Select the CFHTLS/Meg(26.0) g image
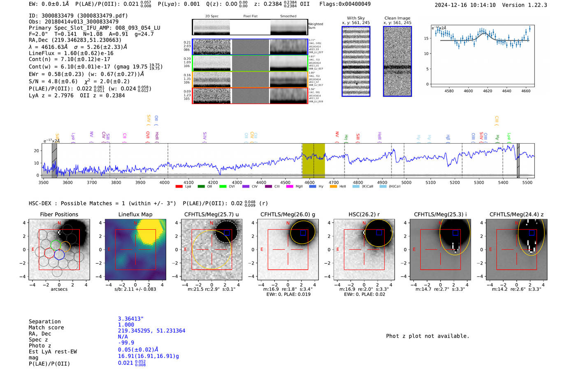 point(288,249)
